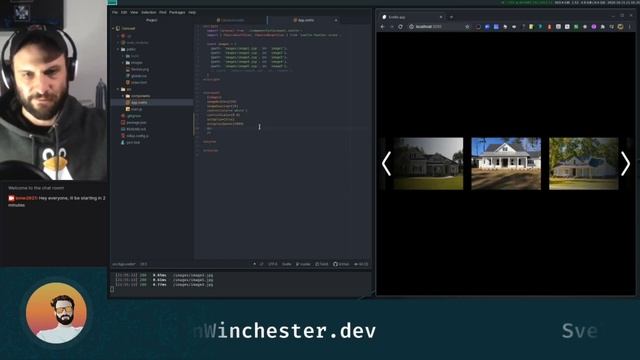
Task: Expand the node_modules folder
Action: 119,42
